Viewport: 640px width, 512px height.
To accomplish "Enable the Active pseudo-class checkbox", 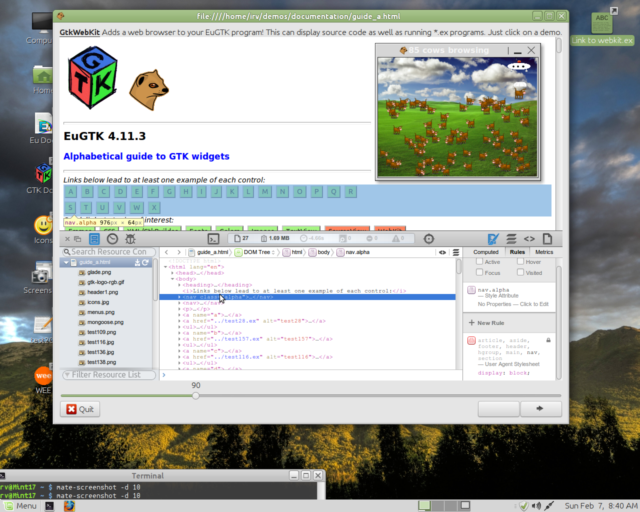I will coord(481,262).
